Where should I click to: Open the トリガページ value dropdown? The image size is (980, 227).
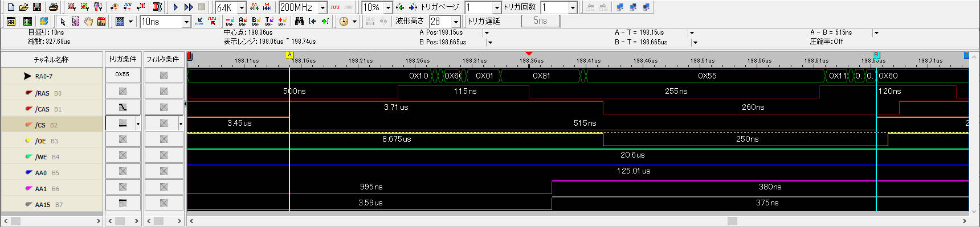[497, 7]
